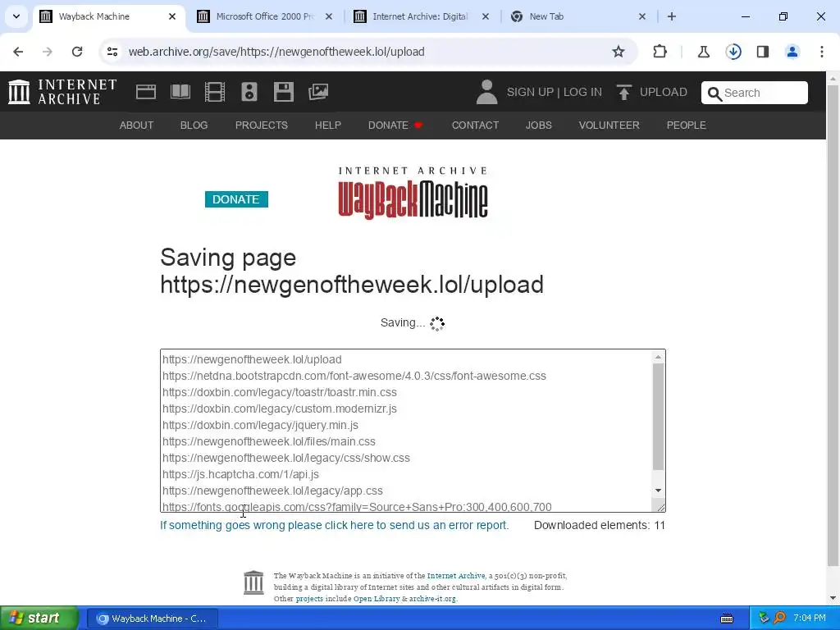Click the taskbar clock showing 7:04 PM
840x630 pixels.
coord(810,618)
